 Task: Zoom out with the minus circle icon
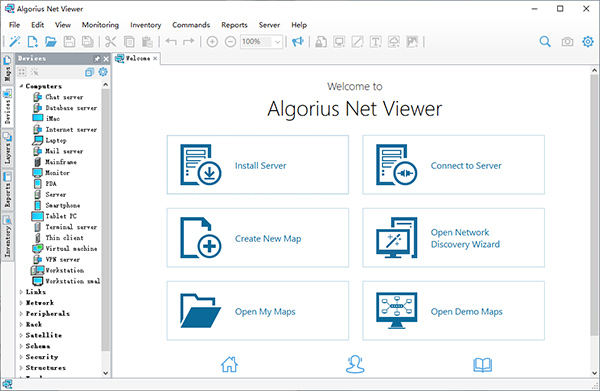[230, 41]
